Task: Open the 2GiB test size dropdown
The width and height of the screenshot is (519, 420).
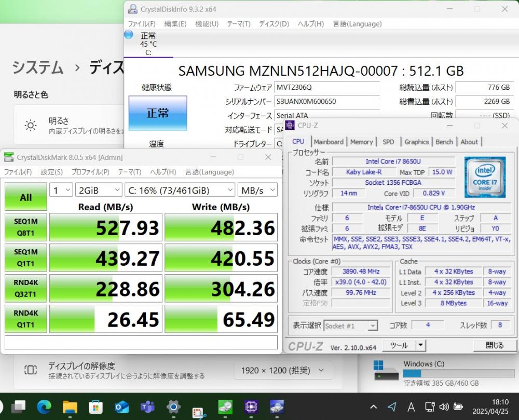Action: pyautogui.click(x=99, y=191)
